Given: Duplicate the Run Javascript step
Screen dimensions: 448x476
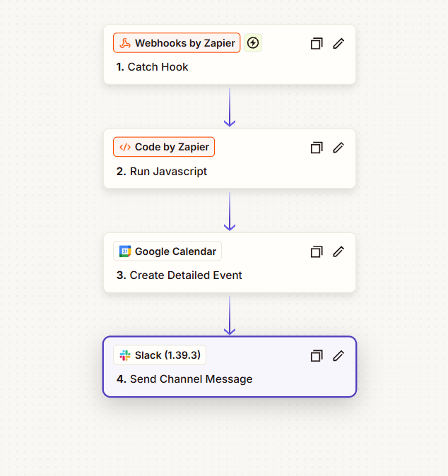Looking at the screenshot, I should coord(317,148).
